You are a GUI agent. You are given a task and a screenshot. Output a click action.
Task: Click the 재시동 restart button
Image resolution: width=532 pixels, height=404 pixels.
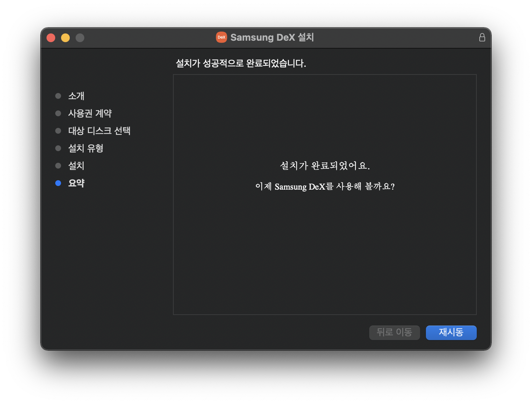tap(451, 332)
